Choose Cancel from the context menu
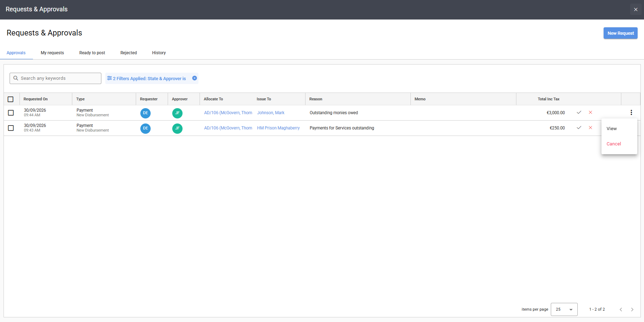Viewport: 644px width, 322px height. tap(619, 144)
